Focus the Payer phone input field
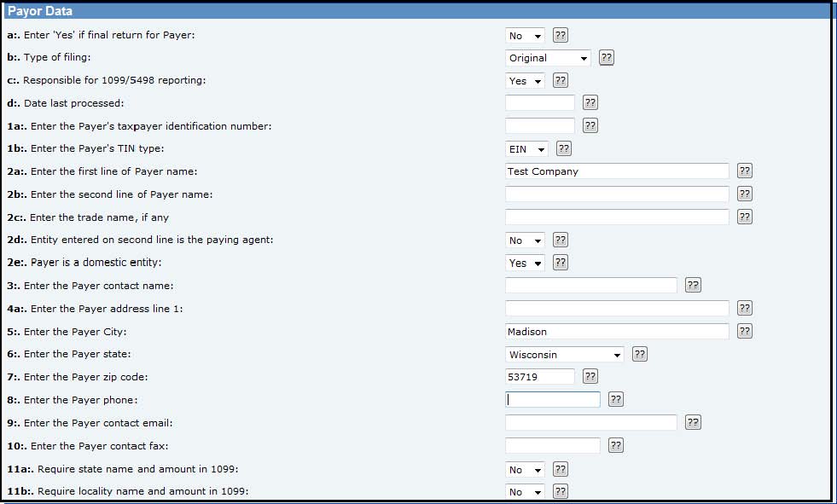This screenshot has height=504, width=837. (x=553, y=399)
